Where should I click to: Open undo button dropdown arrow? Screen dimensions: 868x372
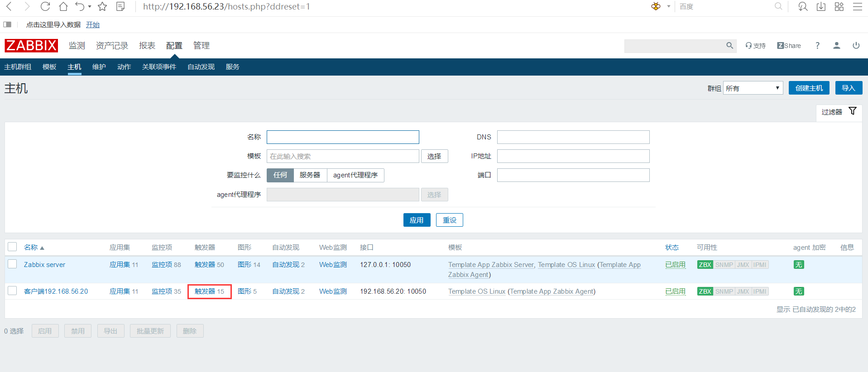pos(90,7)
